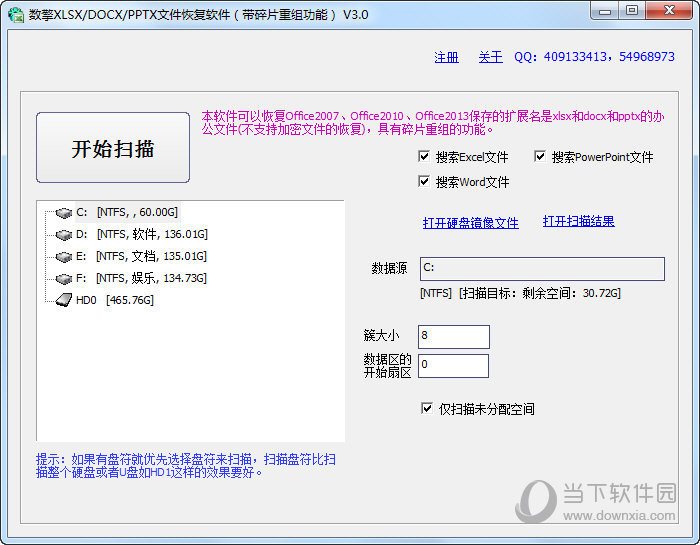Maximize the recovery software window
This screenshot has height=545, width=700.
click(x=632, y=11)
